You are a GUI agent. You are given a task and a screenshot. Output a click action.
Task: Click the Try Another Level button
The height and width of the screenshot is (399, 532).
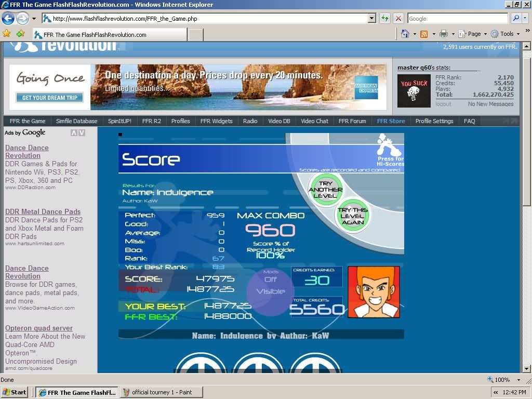tap(326, 190)
